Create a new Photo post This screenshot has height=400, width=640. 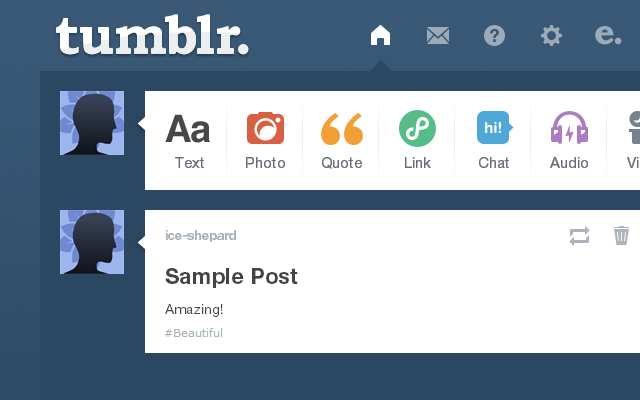[x=265, y=140]
